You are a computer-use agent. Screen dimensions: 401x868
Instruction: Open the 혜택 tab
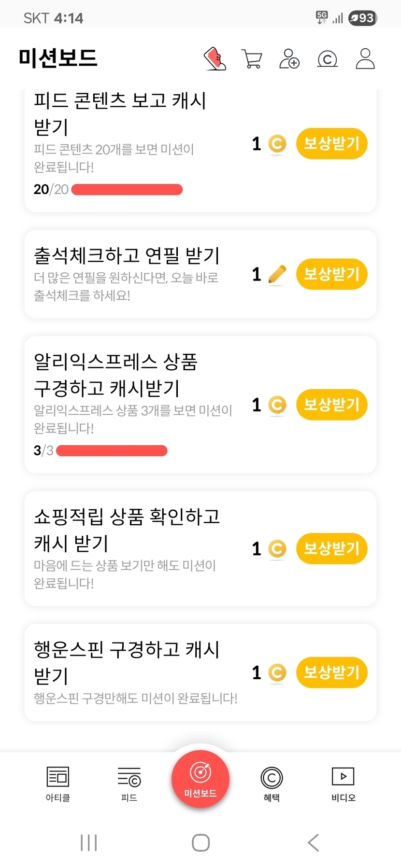click(x=272, y=783)
